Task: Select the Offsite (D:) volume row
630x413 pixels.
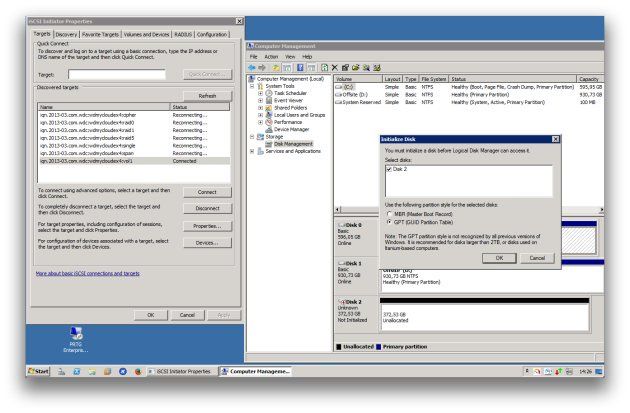Action: (468, 94)
